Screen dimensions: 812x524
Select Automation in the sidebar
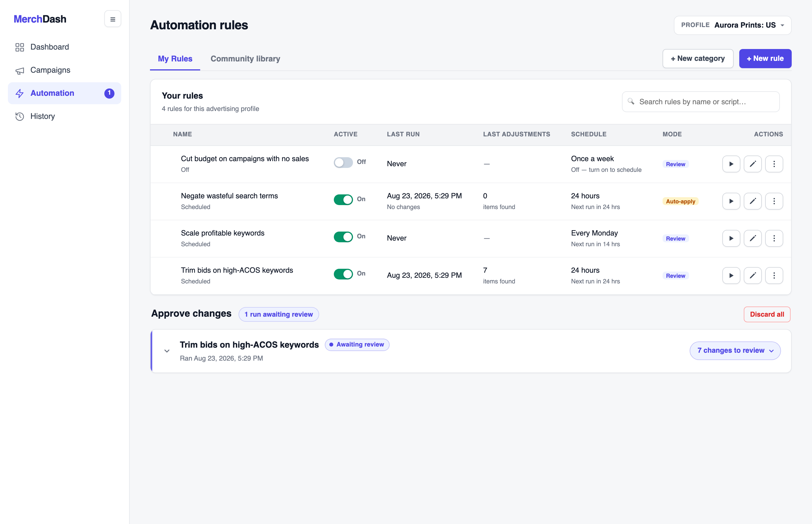pos(64,93)
